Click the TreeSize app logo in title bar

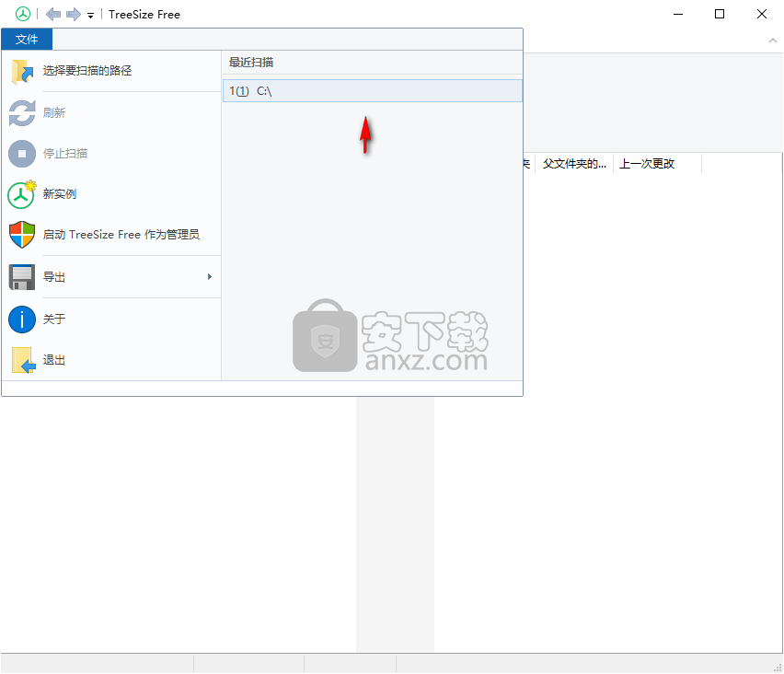(22, 14)
